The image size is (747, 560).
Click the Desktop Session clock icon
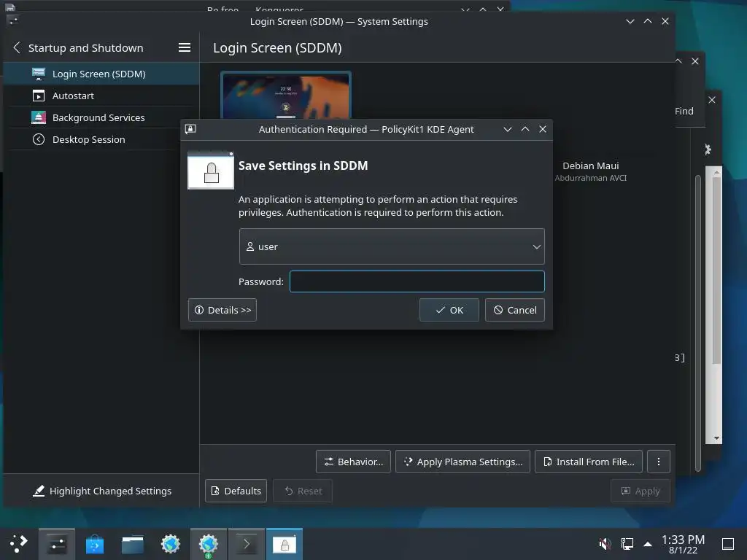coord(39,139)
